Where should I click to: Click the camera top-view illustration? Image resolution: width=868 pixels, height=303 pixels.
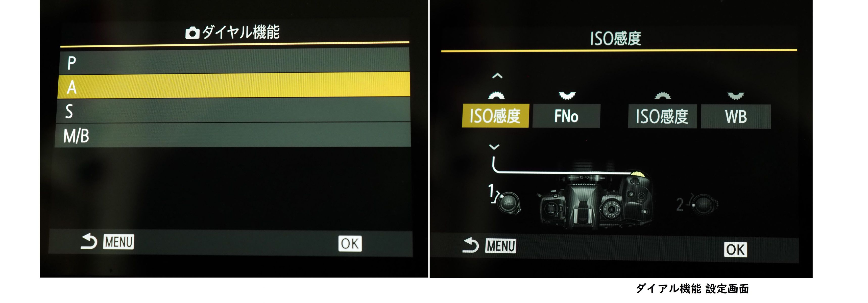pyautogui.click(x=596, y=201)
